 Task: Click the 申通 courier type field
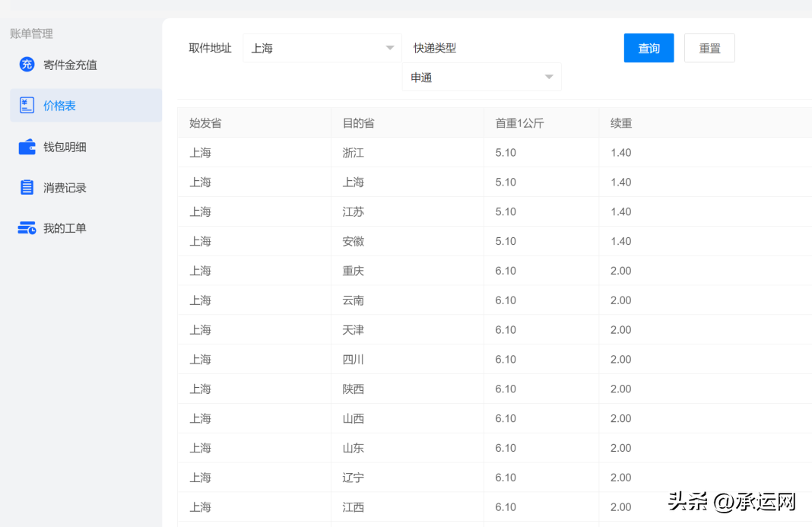click(x=471, y=78)
